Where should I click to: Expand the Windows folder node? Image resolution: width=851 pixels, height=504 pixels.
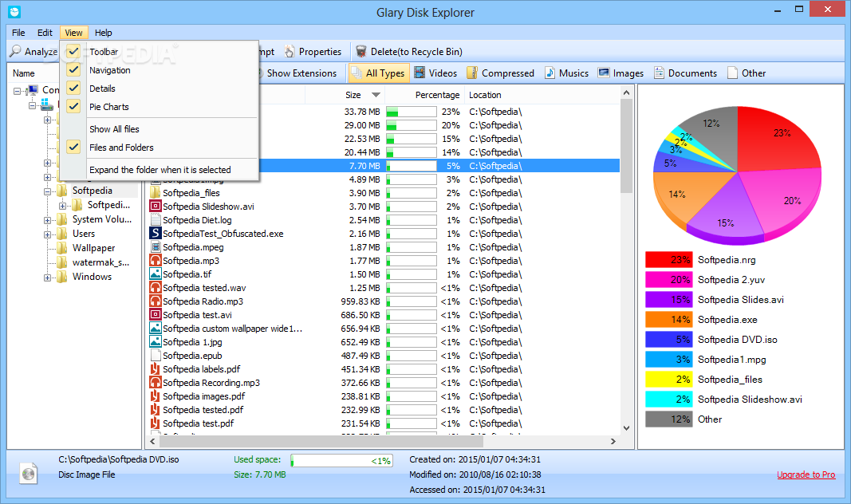[x=47, y=278]
